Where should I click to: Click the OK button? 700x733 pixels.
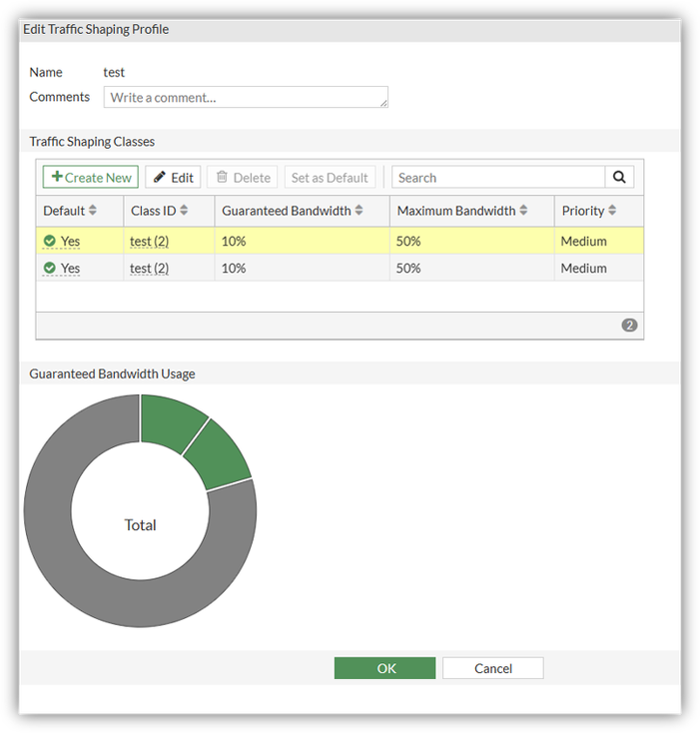[x=385, y=668]
